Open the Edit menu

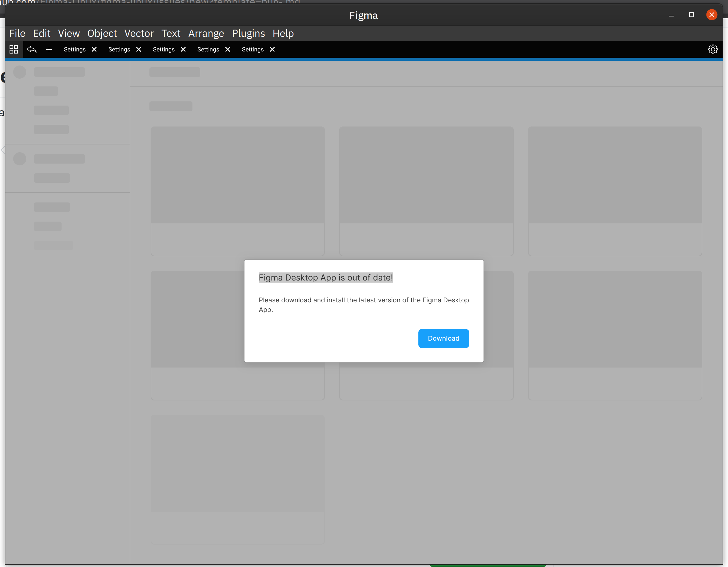click(x=41, y=33)
